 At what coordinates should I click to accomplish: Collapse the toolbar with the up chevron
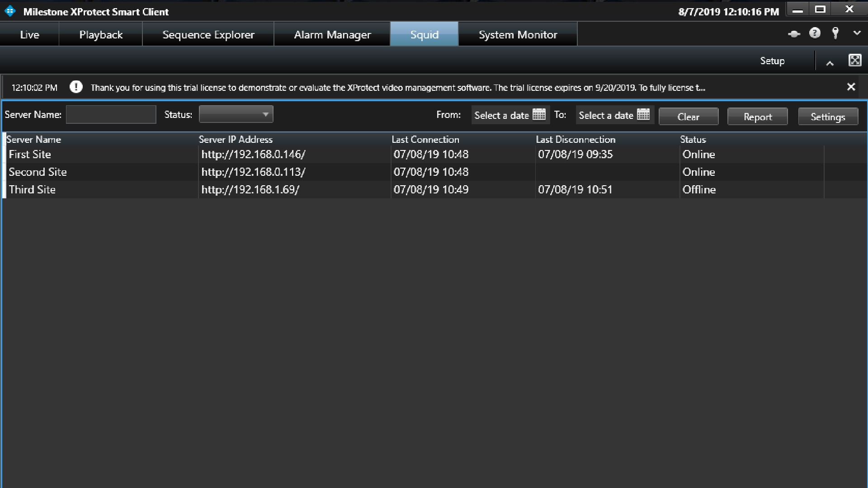click(830, 64)
